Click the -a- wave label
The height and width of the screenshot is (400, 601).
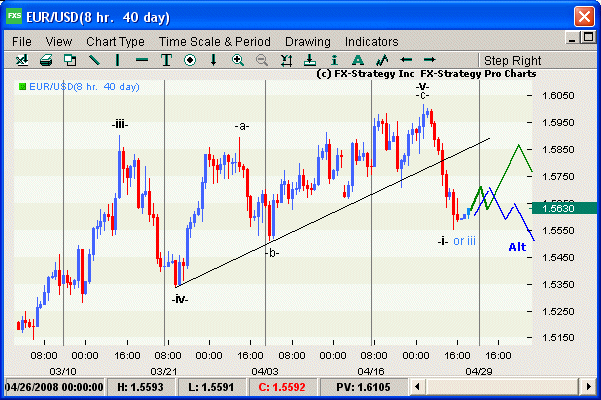point(242,126)
